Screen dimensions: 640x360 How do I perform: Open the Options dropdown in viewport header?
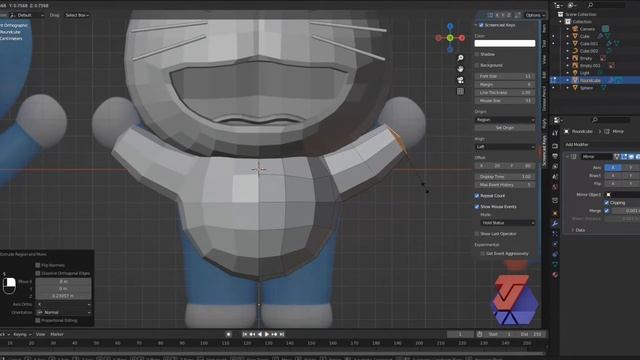coord(535,15)
